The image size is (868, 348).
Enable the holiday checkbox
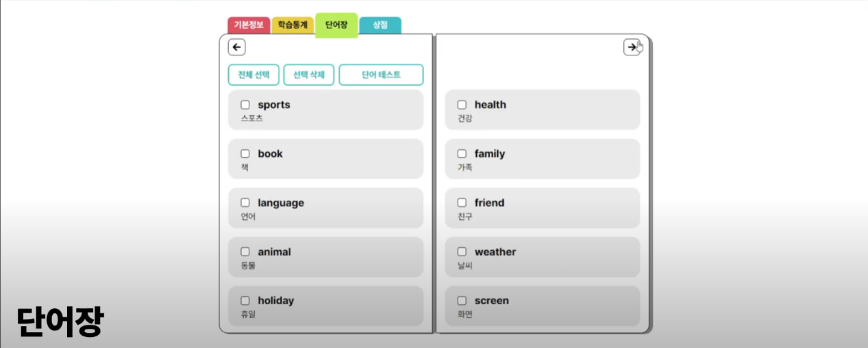[245, 301]
